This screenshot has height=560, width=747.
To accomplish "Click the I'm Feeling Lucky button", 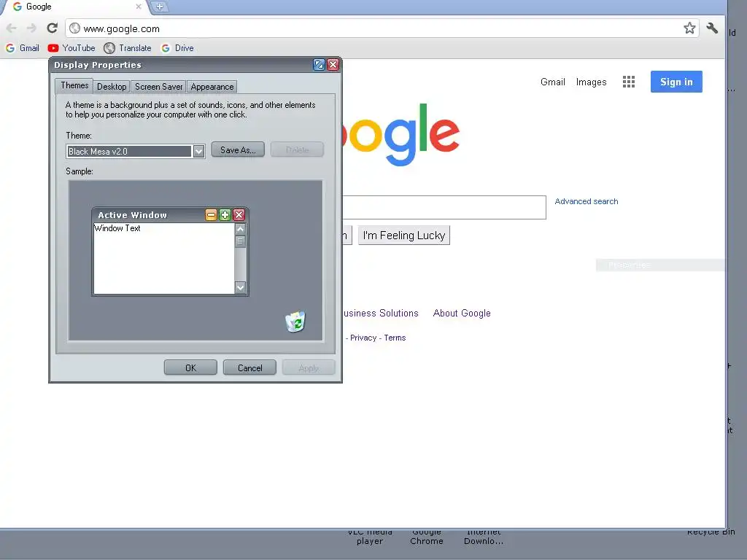I will click(x=404, y=236).
